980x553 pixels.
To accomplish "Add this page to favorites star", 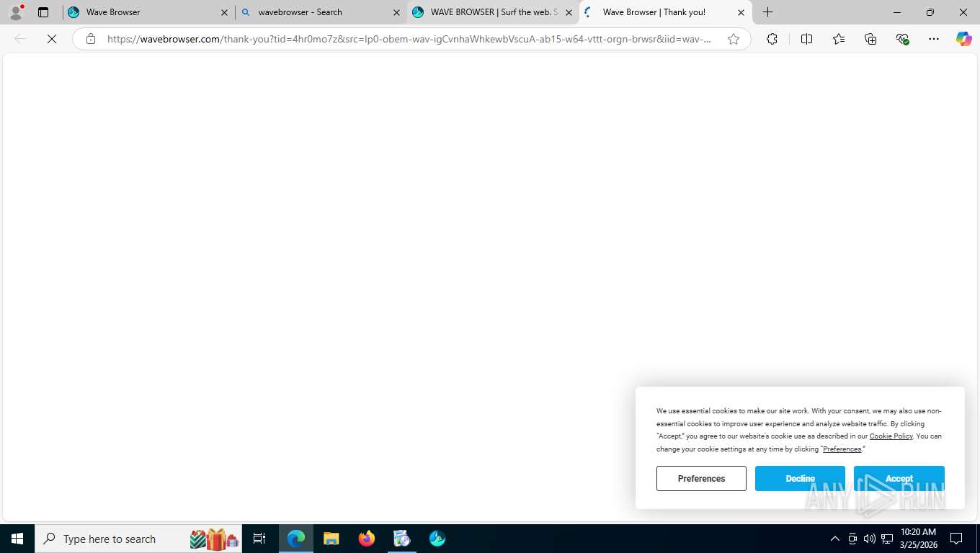I will pyautogui.click(x=734, y=39).
